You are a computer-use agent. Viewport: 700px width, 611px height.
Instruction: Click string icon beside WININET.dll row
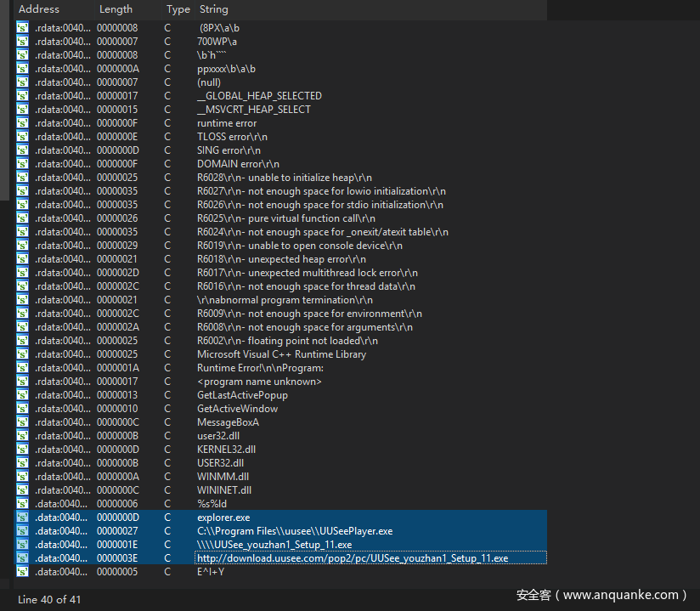[x=22, y=490]
